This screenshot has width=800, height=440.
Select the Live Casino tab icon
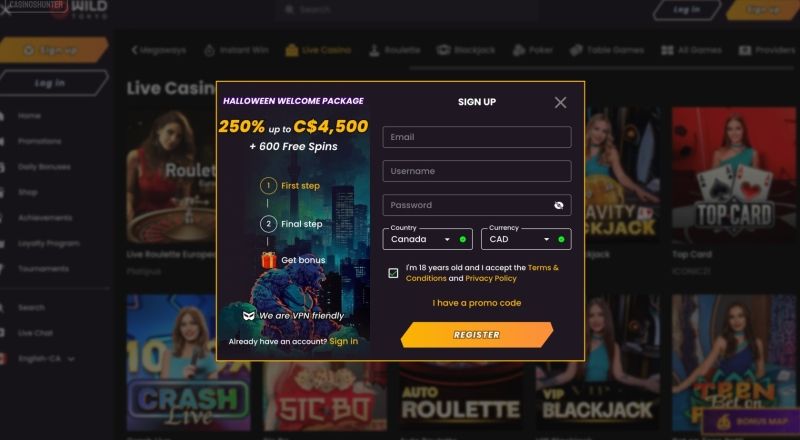click(x=291, y=50)
